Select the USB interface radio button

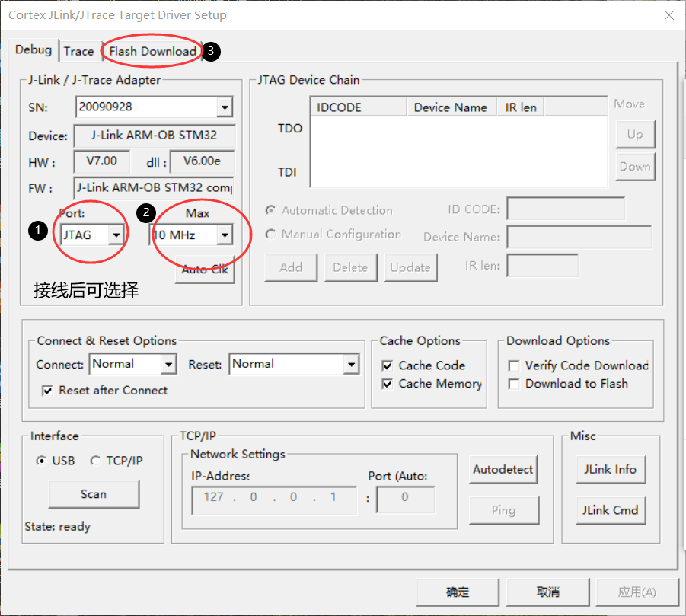pos(41,461)
